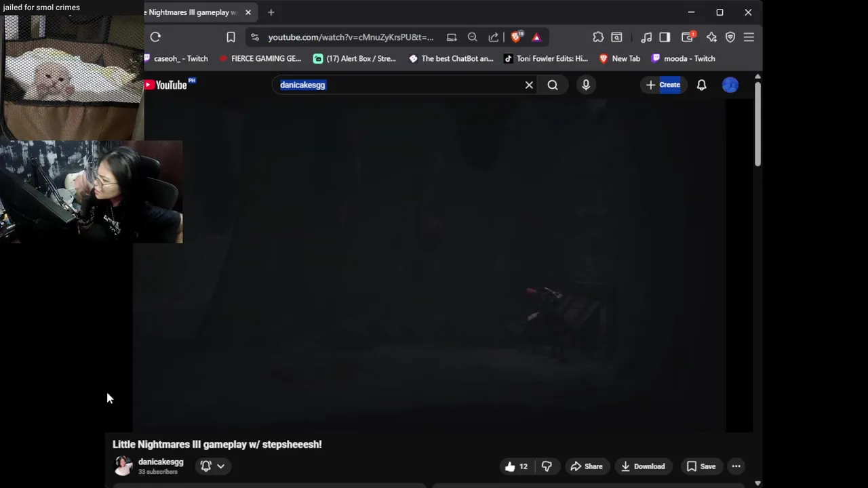The width and height of the screenshot is (868, 488).
Task: Open site settings icon in address bar
Action: [x=254, y=37]
